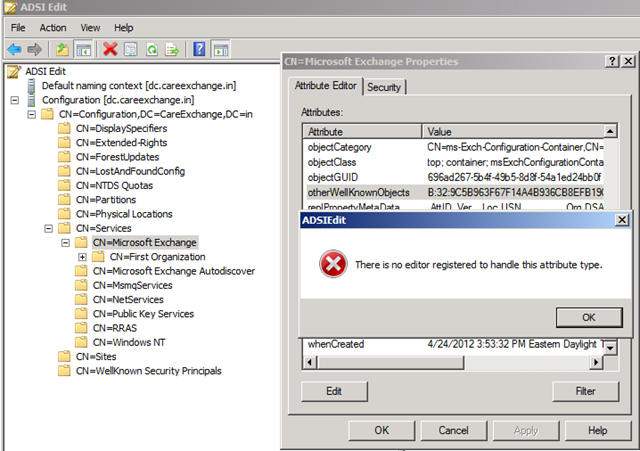Open the View menu

point(90,28)
